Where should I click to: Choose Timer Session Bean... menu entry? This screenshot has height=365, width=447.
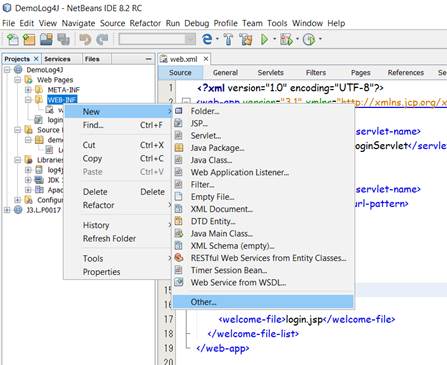coord(263,270)
